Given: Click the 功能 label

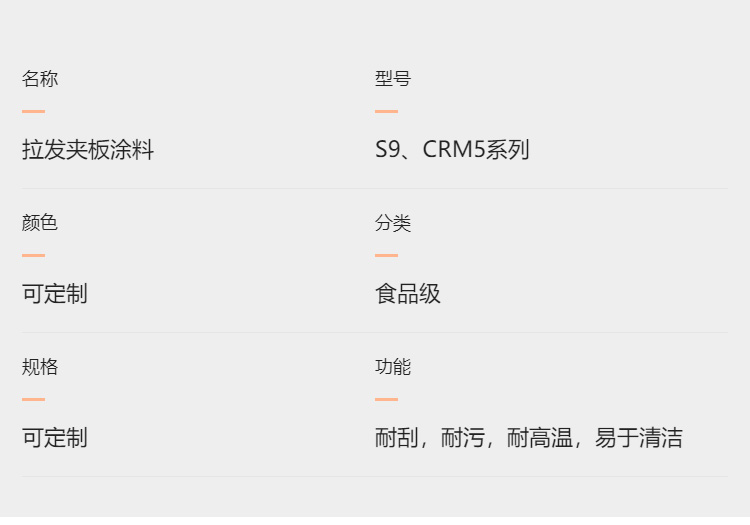Looking at the screenshot, I should click(393, 367).
